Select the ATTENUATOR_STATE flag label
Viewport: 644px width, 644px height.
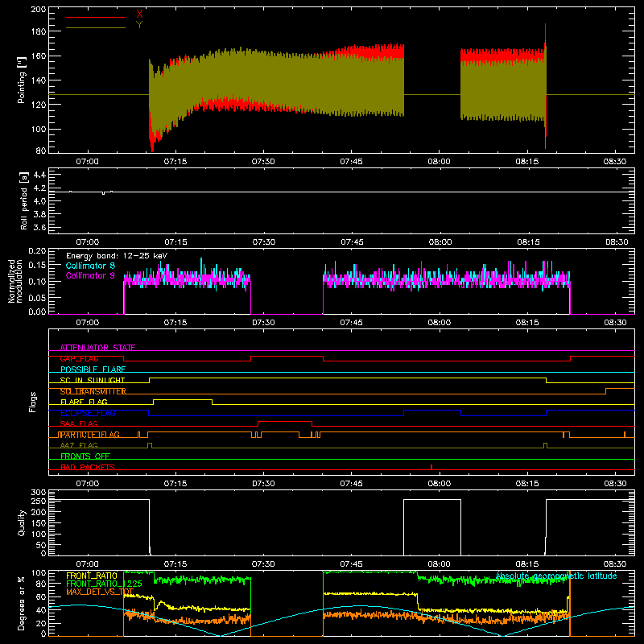coord(97,348)
